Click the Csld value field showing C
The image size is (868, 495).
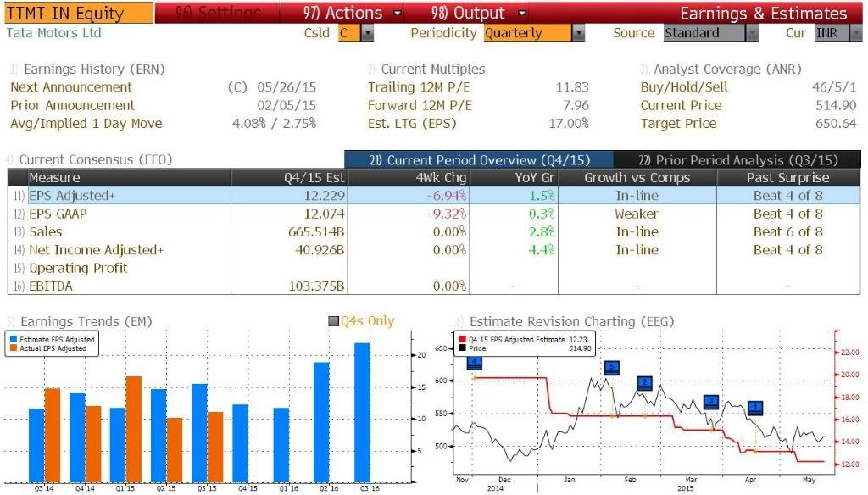[x=349, y=33]
